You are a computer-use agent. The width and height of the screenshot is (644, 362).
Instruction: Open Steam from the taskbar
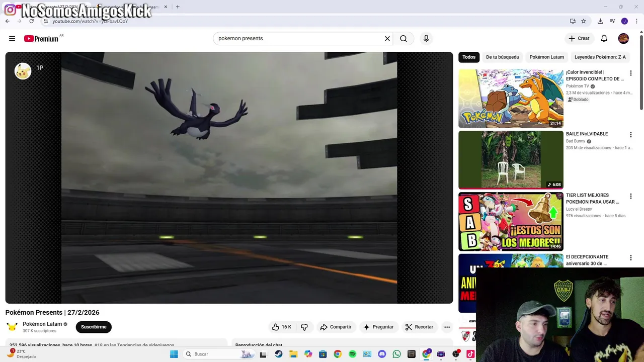[x=278, y=354]
